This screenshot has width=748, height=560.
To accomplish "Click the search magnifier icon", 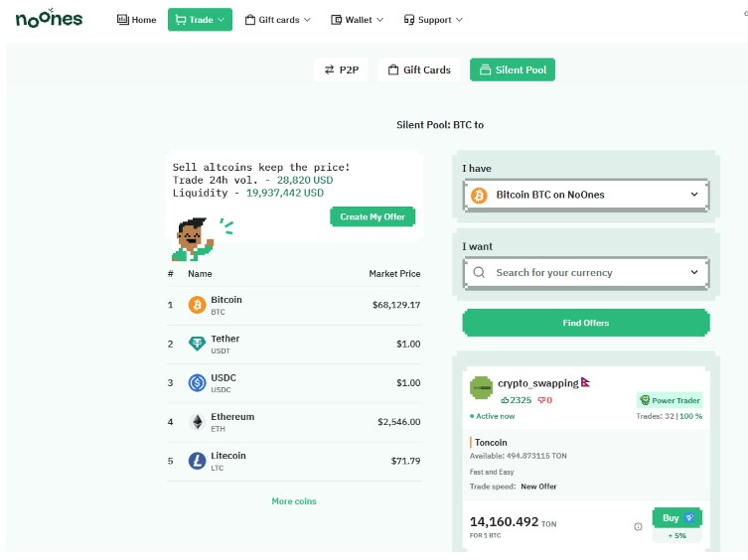I will (479, 272).
